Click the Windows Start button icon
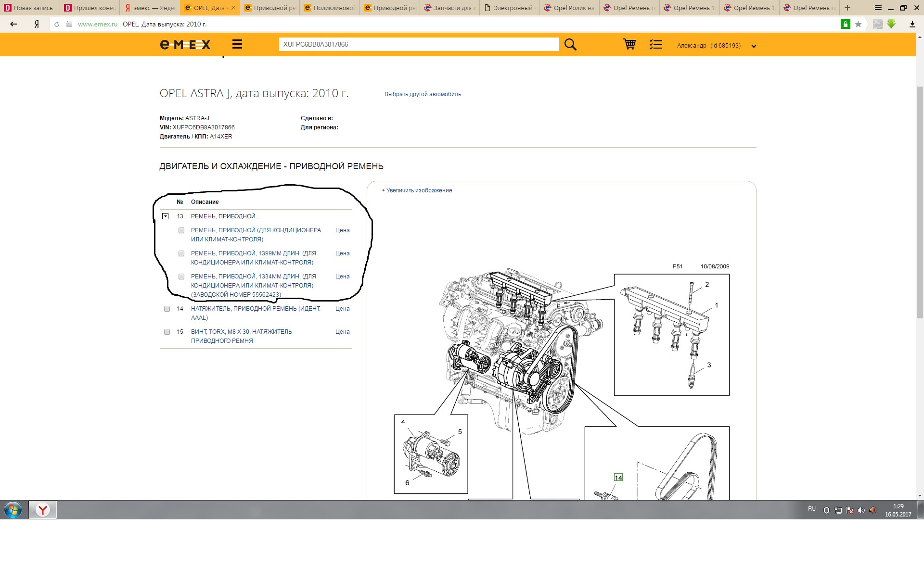Image resolution: width=924 pixels, height=579 pixels. pos(12,510)
